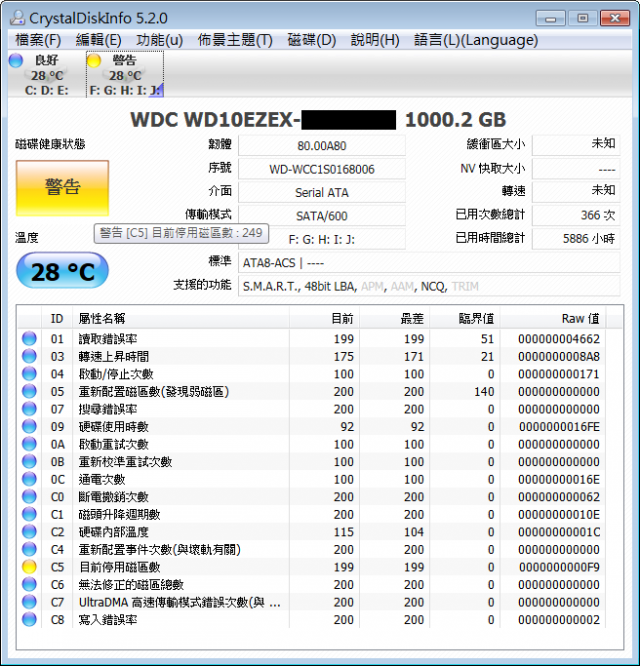Select the 讀取錯誤率 attribute name

click(x=108, y=339)
